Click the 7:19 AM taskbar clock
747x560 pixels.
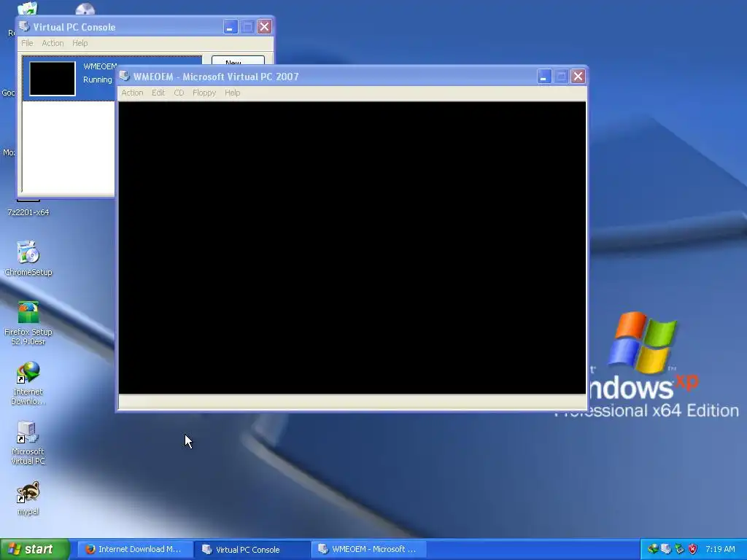pos(720,549)
